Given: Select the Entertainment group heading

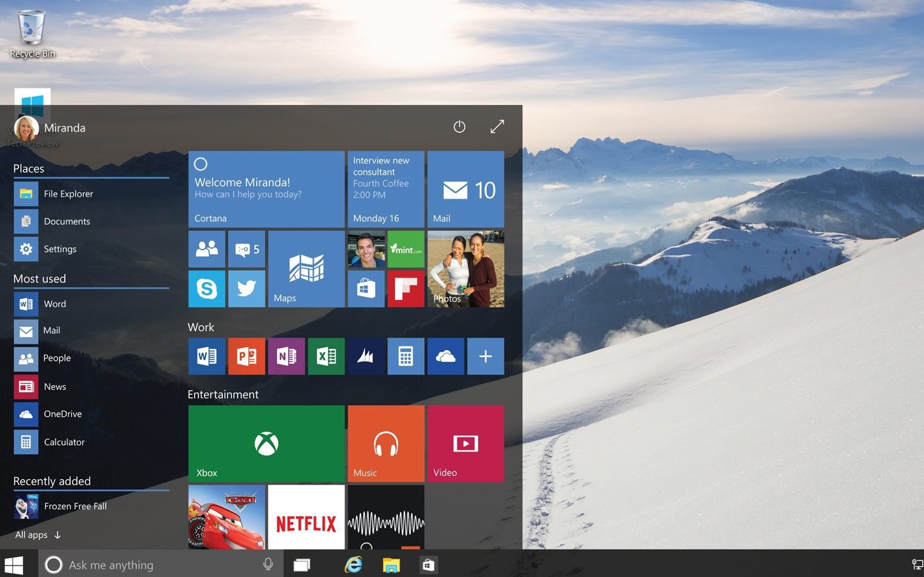Looking at the screenshot, I should click(223, 394).
